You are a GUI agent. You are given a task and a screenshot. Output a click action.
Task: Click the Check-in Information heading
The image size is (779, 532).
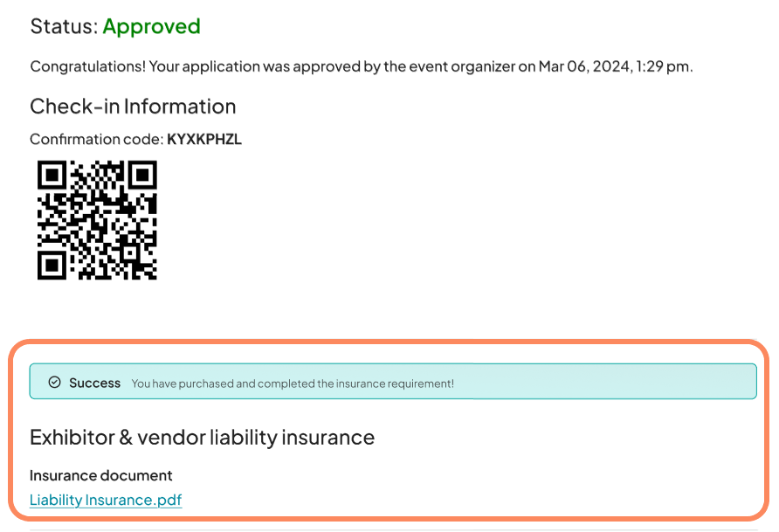[133, 107]
